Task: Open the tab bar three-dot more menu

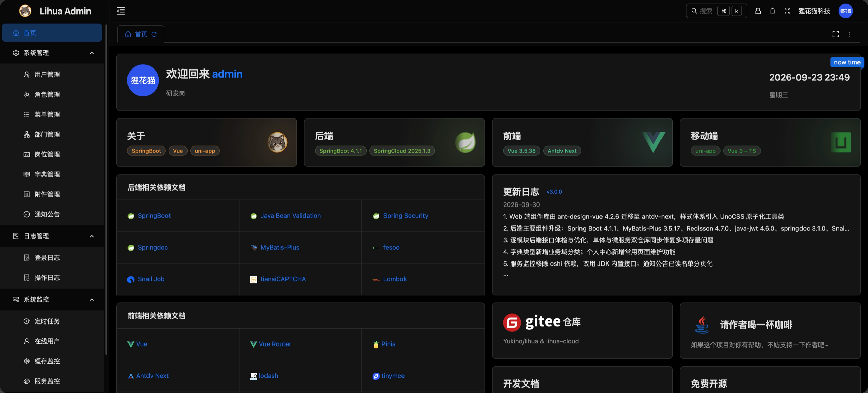Action: pyautogui.click(x=849, y=34)
